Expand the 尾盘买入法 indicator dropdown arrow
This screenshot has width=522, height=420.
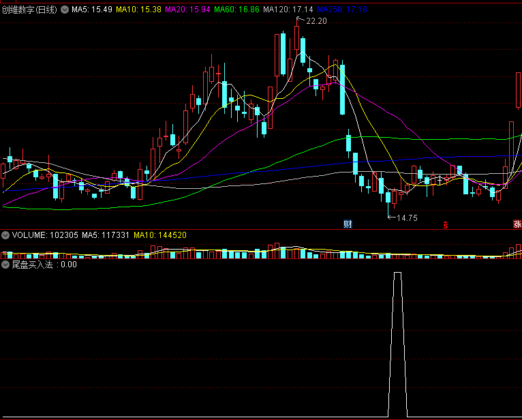coord(5,265)
